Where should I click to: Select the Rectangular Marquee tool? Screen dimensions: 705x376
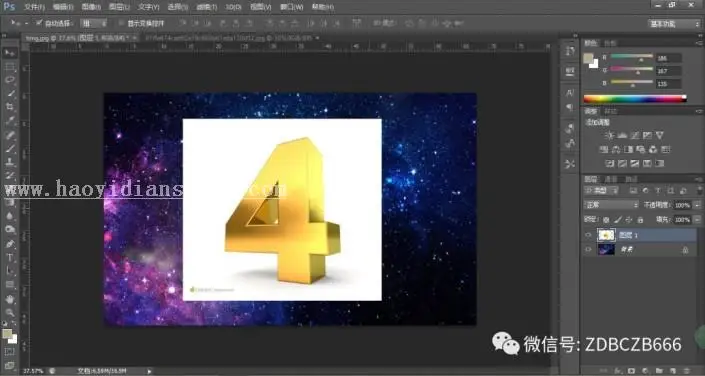click(9, 67)
